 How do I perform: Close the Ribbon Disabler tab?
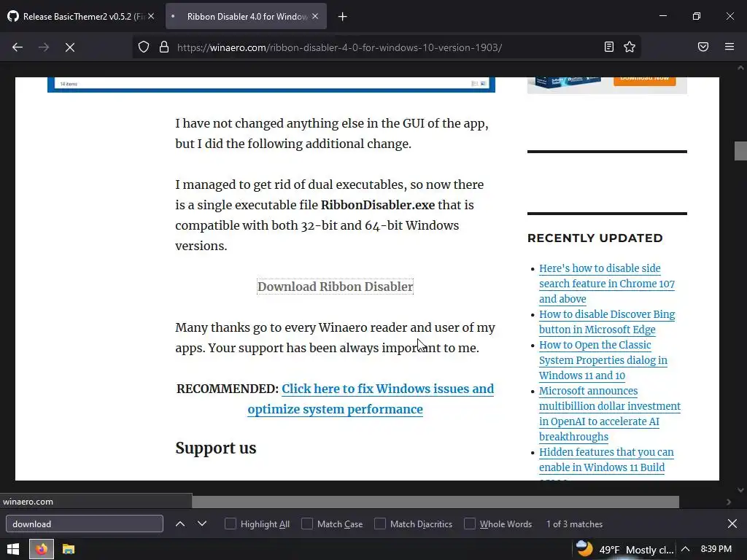tap(315, 16)
